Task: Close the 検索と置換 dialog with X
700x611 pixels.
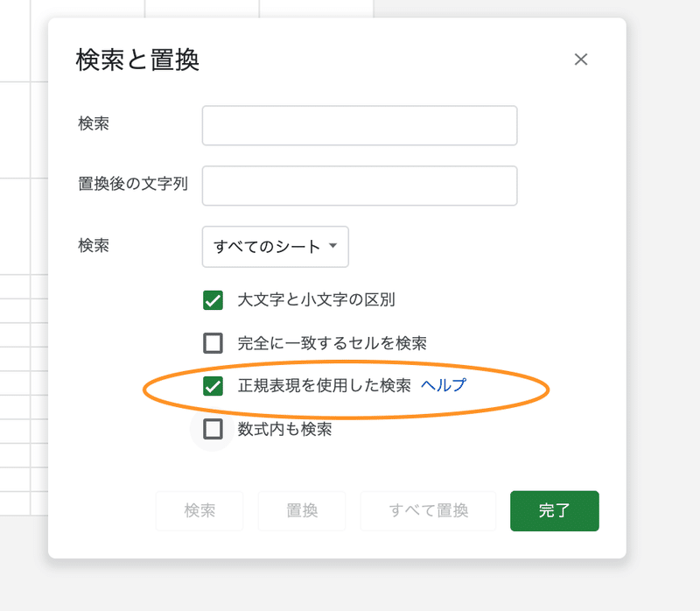Action: point(581,60)
